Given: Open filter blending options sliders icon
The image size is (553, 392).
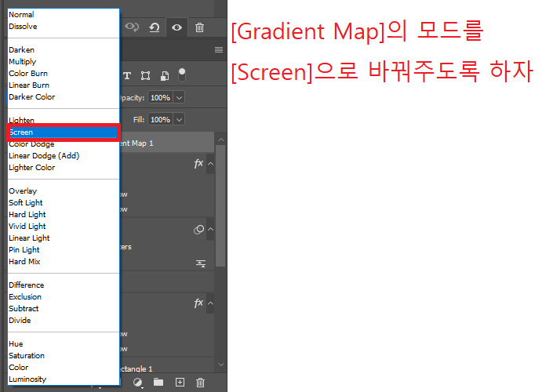Looking at the screenshot, I should [x=201, y=263].
